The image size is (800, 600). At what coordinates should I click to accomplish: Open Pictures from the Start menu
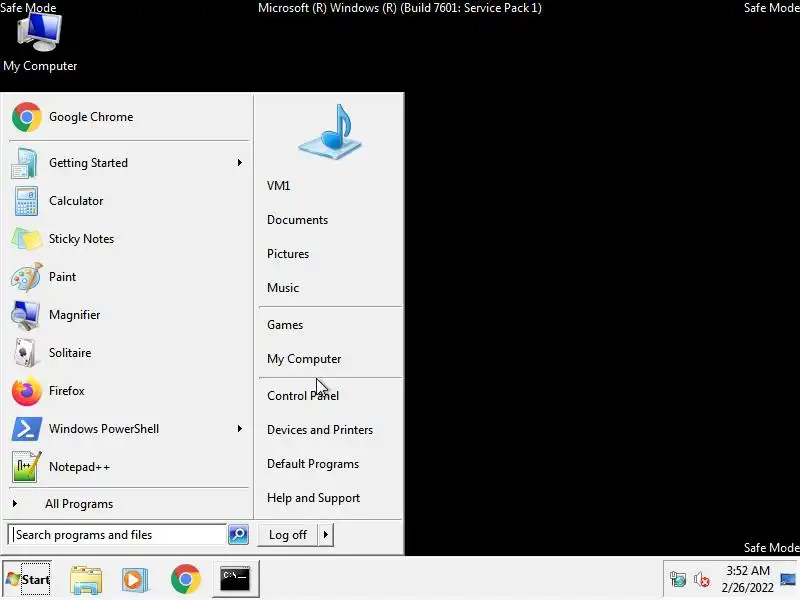click(288, 254)
